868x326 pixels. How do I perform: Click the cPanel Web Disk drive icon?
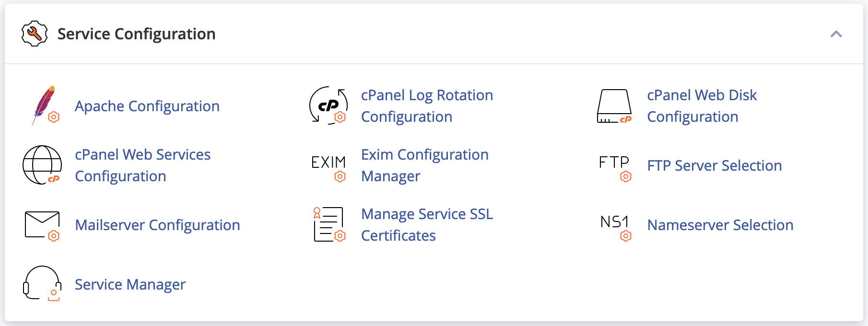[x=614, y=105]
